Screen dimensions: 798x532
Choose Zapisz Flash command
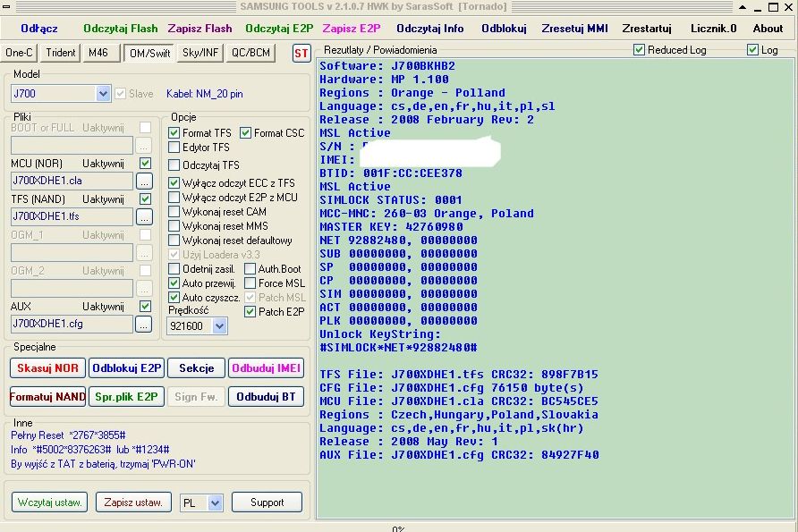200,29
